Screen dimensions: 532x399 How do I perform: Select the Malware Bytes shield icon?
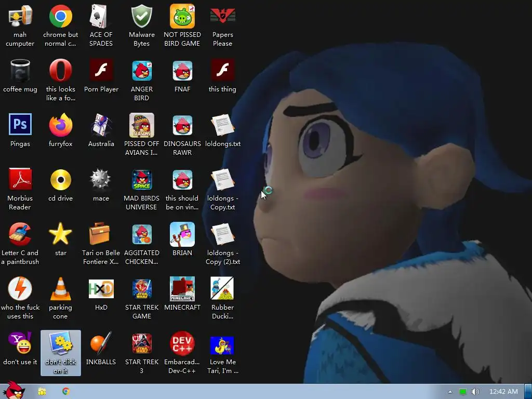tap(141, 16)
